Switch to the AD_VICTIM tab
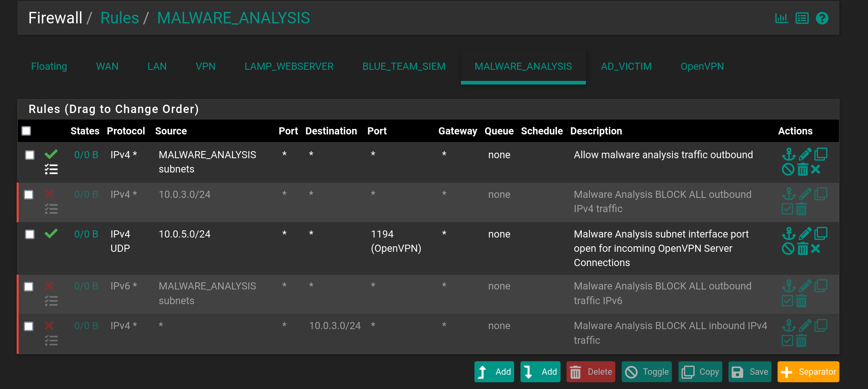This screenshot has width=868, height=389. pos(626,66)
